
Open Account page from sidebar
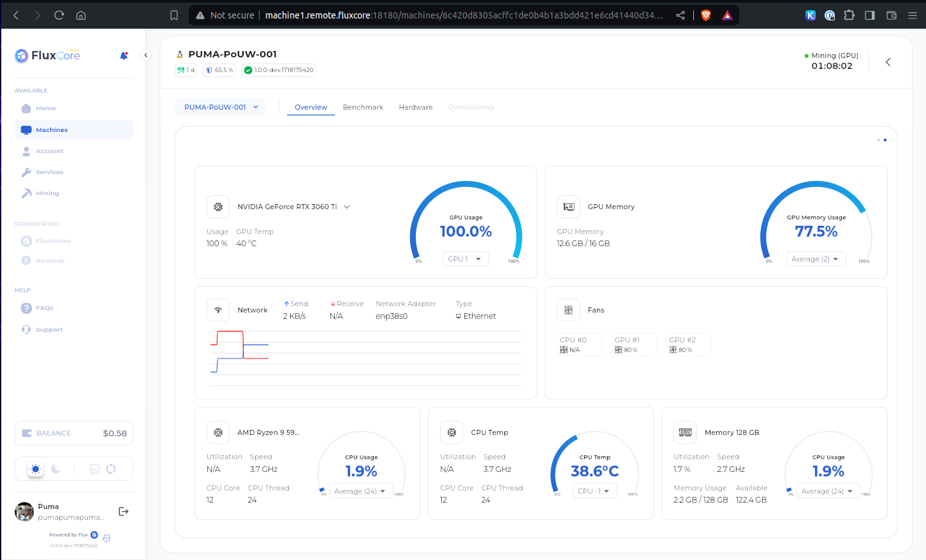50,151
